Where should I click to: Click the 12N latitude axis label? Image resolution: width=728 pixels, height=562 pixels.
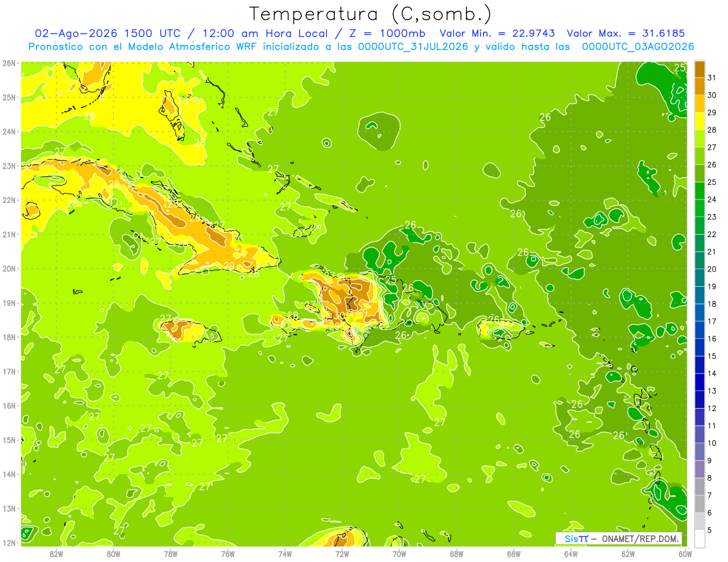pyautogui.click(x=9, y=543)
